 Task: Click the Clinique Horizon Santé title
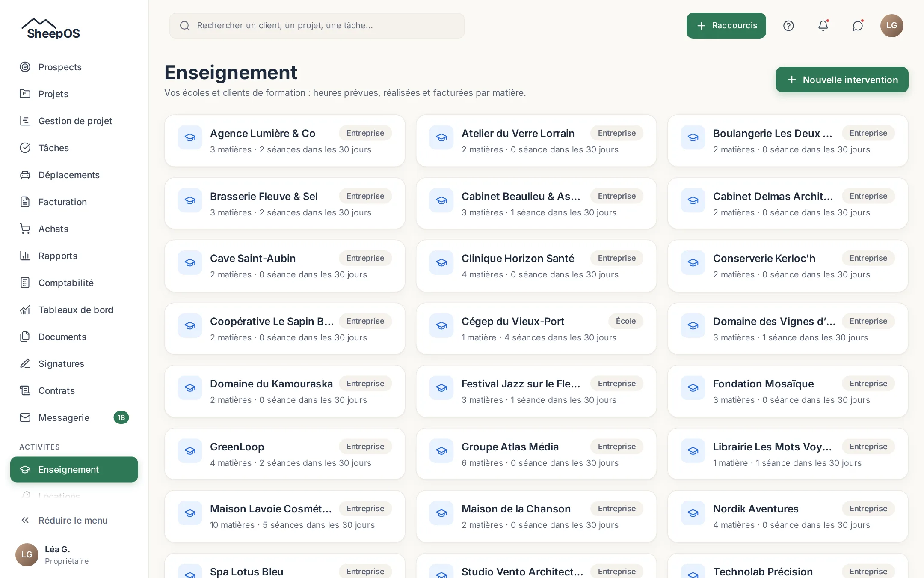(518, 258)
